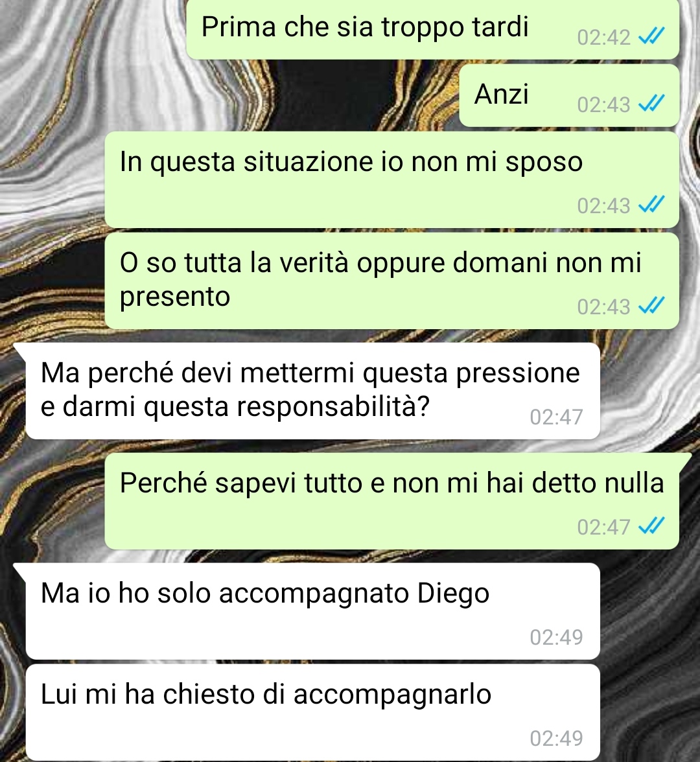Tap the 02:47 timestamp on the received pressure message

coord(556,417)
